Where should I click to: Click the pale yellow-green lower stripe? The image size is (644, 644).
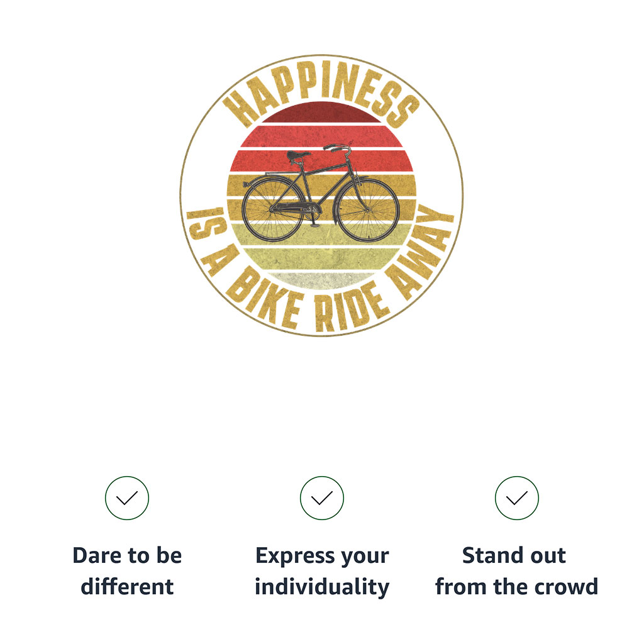click(321, 257)
